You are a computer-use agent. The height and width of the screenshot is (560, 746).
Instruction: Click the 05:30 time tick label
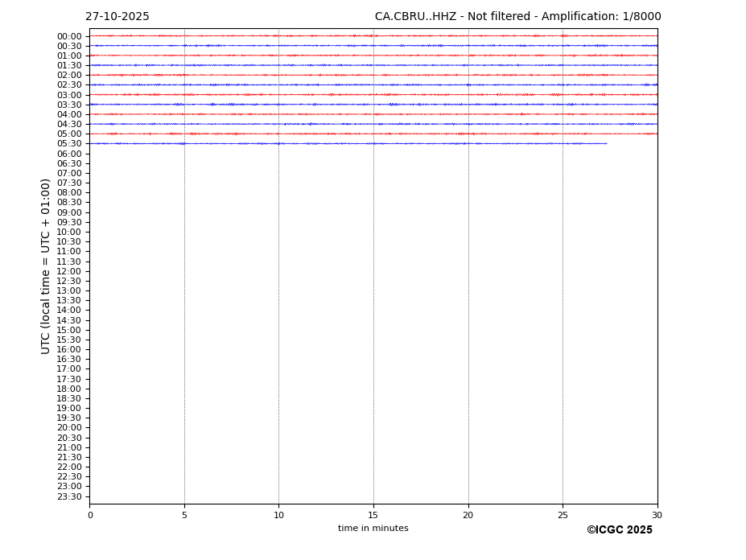[x=69, y=144]
